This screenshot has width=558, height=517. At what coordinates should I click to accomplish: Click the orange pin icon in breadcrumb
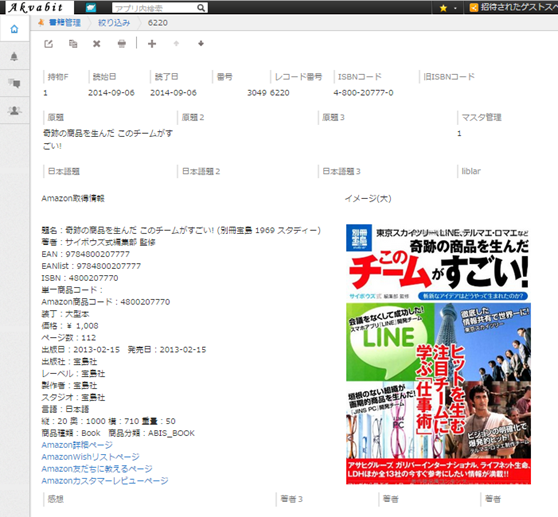click(x=41, y=22)
